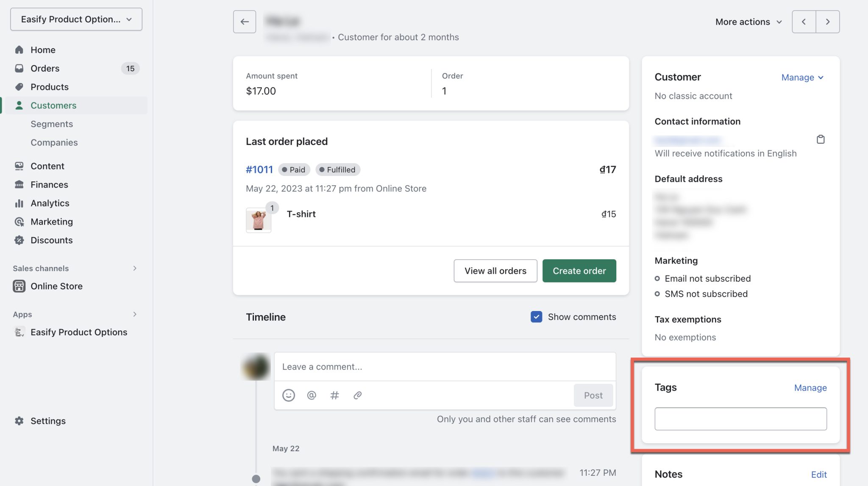
Task: Go to the Segments section
Action: point(52,124)
